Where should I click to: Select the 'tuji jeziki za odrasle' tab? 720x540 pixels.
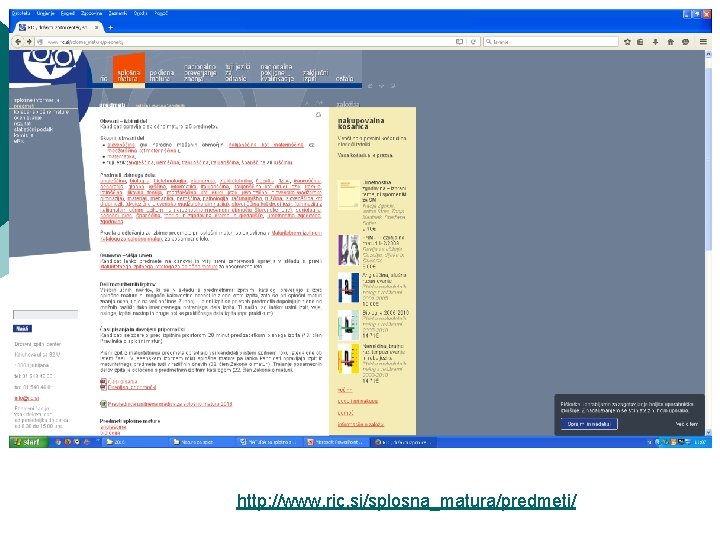pos(237,73)
